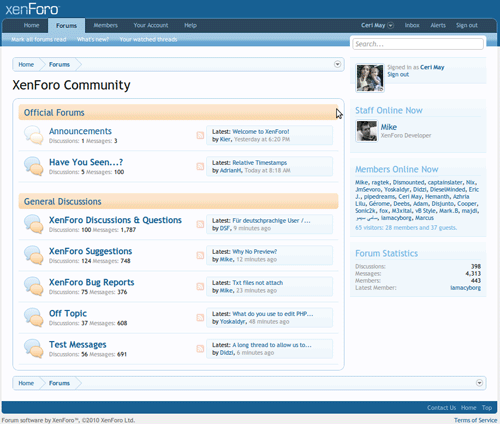Expand the top breadcrumb quick navigation arrow
The image size is (500, 424).
337,64
